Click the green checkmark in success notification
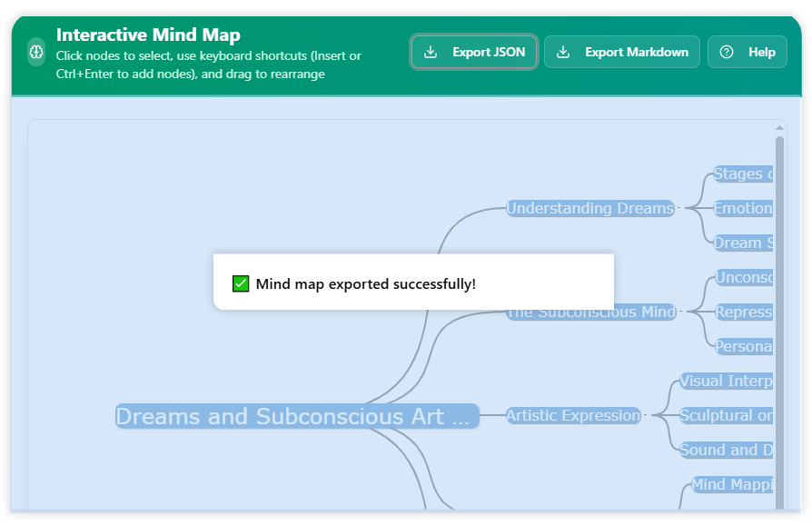Screen dimensions: 812x526 (241, 283)
